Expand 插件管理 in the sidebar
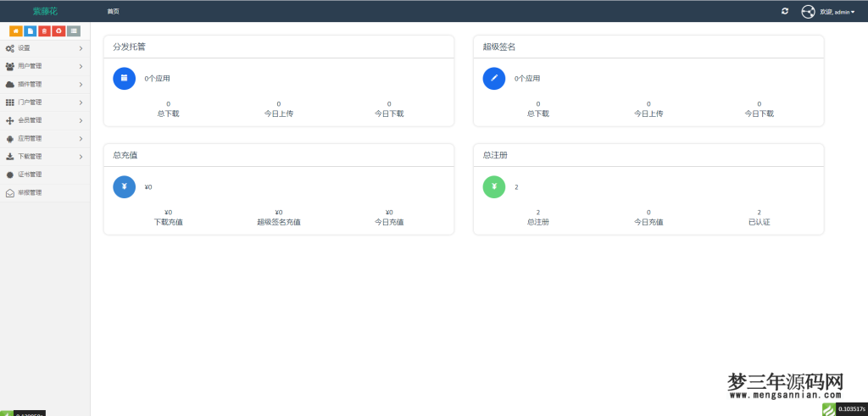 coord(44,85)
